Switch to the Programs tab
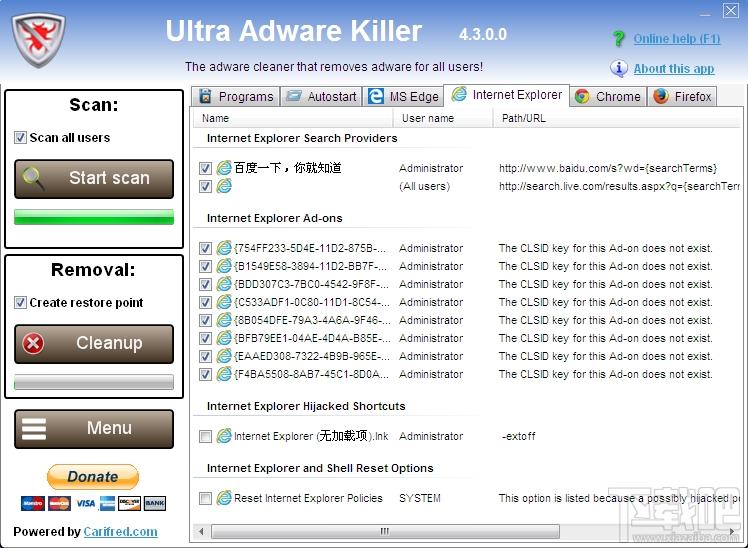This screenshot has height=548, width=748. (x=236, y=96)
